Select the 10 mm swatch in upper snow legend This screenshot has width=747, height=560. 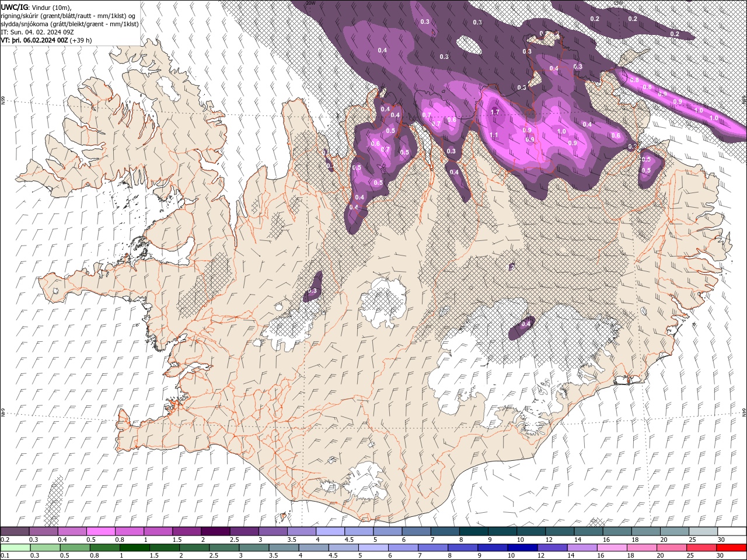click(530, 531)
